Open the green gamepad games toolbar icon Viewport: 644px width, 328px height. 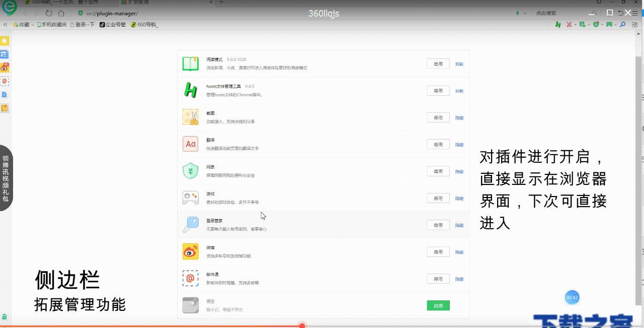click(609, 24)
